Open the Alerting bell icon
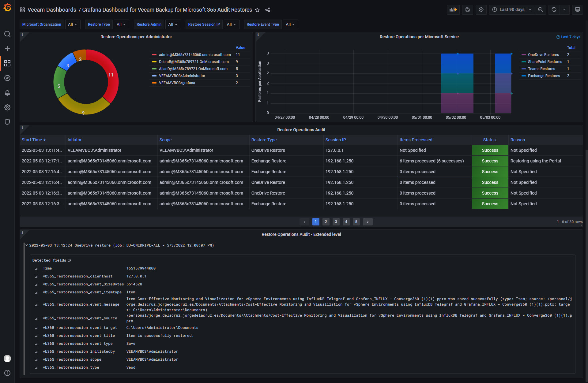This screenshot has height=383, width=588. pos(7,93)
